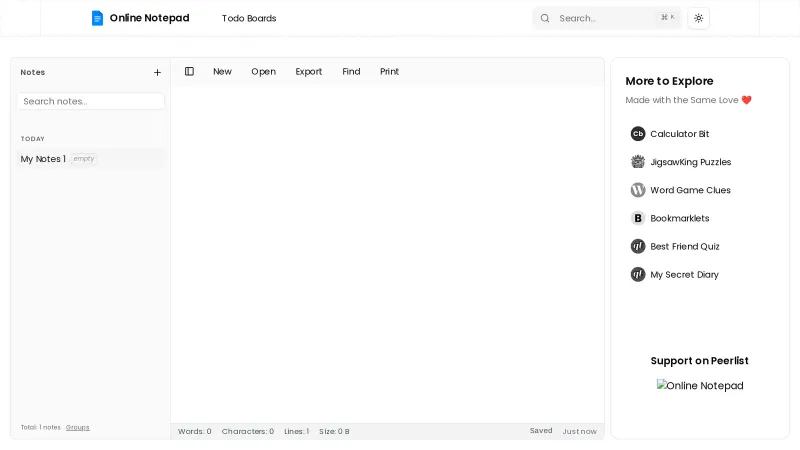Click Find in the editor toolbar
The image size is (800, 450).
351,72
